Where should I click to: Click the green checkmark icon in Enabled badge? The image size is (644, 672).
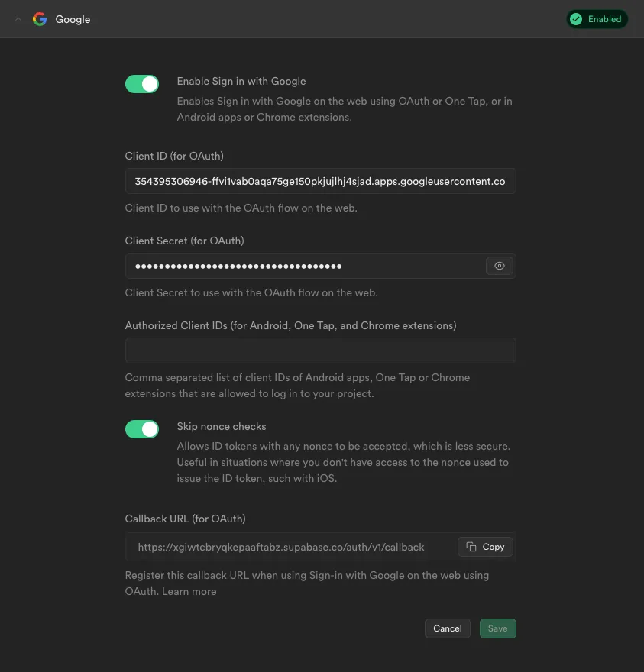[576, 19]
